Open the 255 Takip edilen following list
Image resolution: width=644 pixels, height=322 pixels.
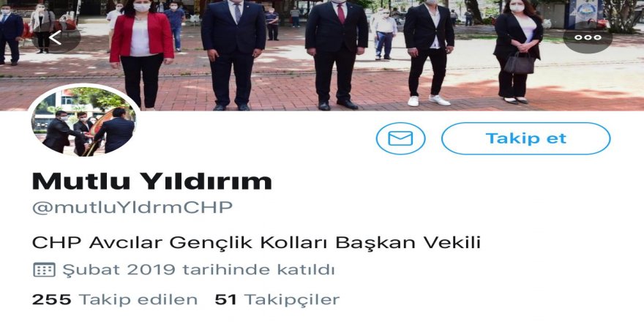click(115, 299)
